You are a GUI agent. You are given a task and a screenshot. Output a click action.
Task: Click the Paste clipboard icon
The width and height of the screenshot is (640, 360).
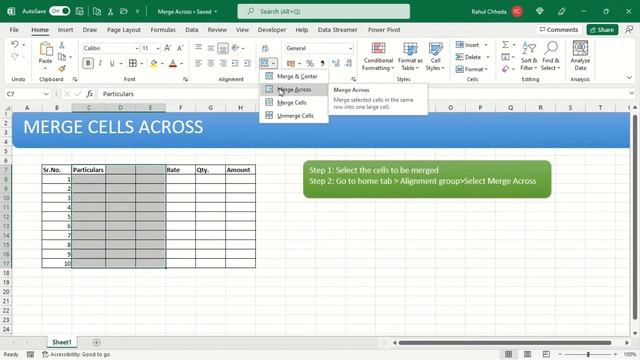(x=45, y=49)
